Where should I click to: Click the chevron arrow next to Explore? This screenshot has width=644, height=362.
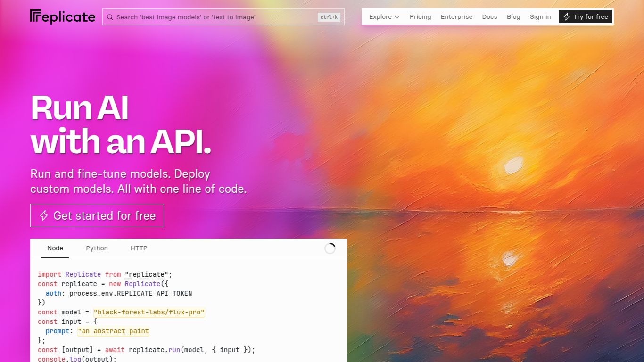click(x=397, y=17)
